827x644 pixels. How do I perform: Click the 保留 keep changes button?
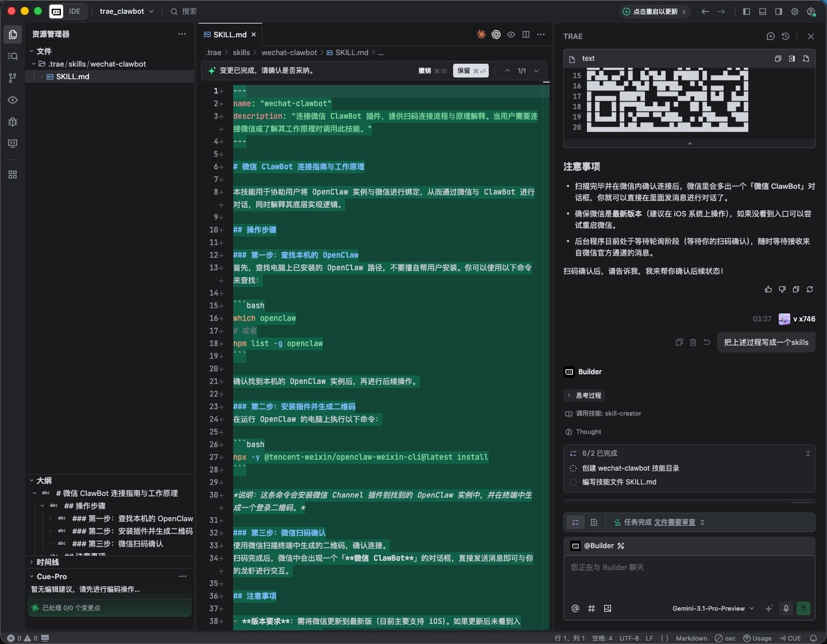coord(470,71)
